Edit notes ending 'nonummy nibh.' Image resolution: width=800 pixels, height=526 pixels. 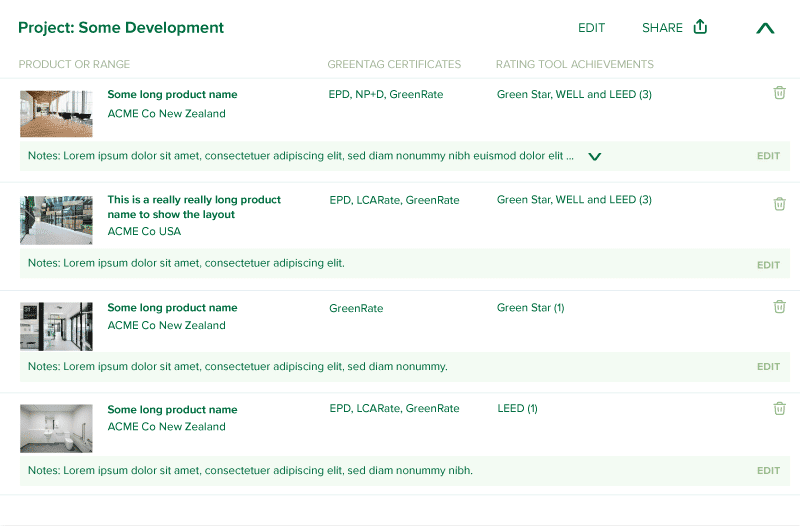pyautogui.click(x=768, y=471)
